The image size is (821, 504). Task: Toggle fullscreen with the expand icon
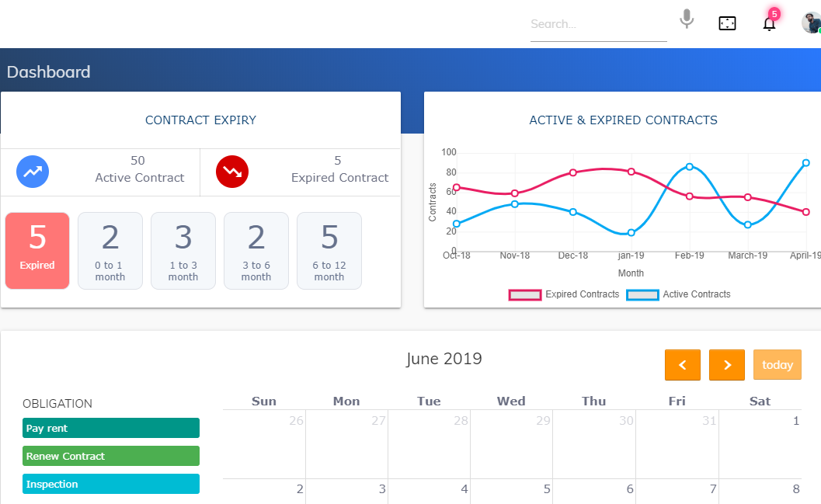click(727, 23)
